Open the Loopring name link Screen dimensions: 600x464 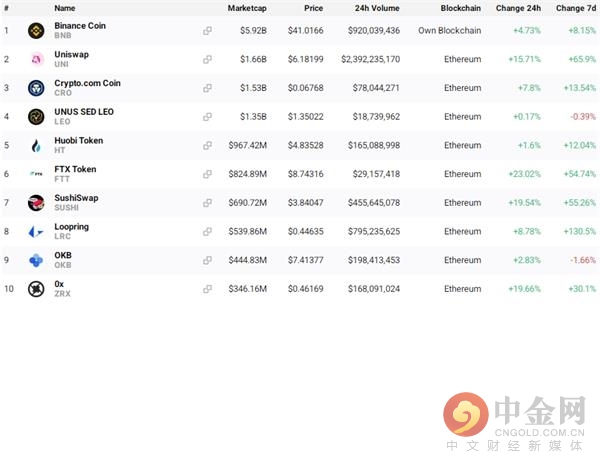pos(72,226)
